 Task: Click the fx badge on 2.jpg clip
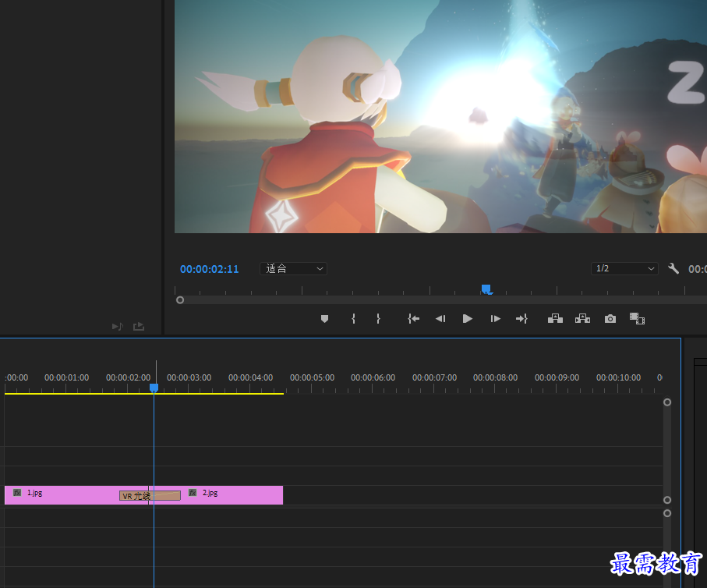tap(193, 492)
